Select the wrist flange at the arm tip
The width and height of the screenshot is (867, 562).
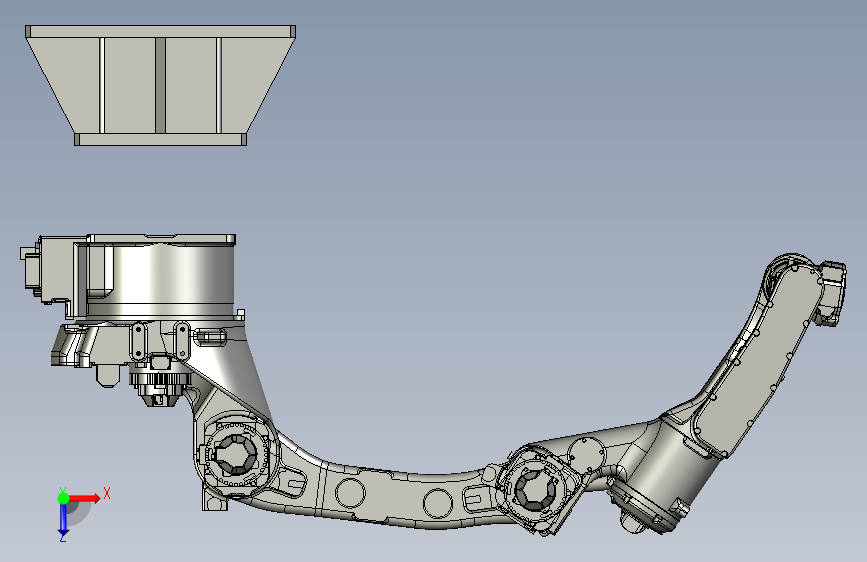[832, 293]
